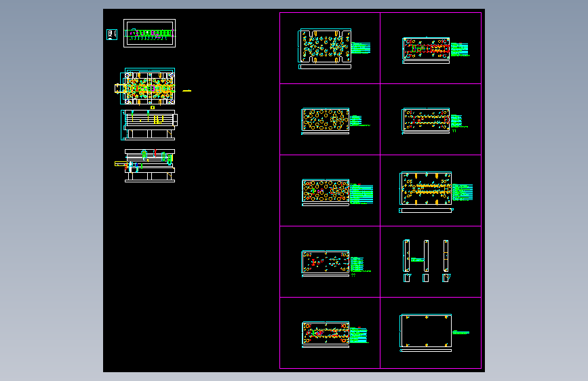This screenshot has height=381, width=588.
Task: Click green notes beside the notched plate drawing
Action: coord(361,48)
